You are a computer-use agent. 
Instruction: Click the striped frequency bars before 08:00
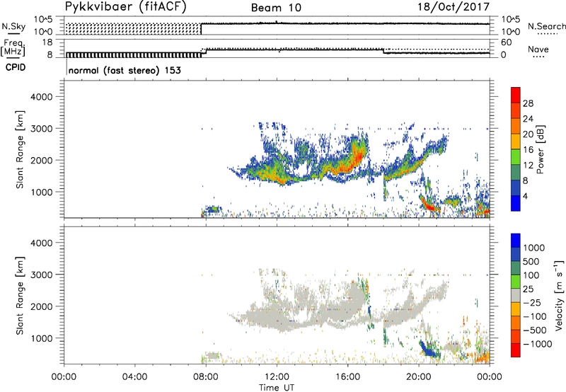[133, 55]
